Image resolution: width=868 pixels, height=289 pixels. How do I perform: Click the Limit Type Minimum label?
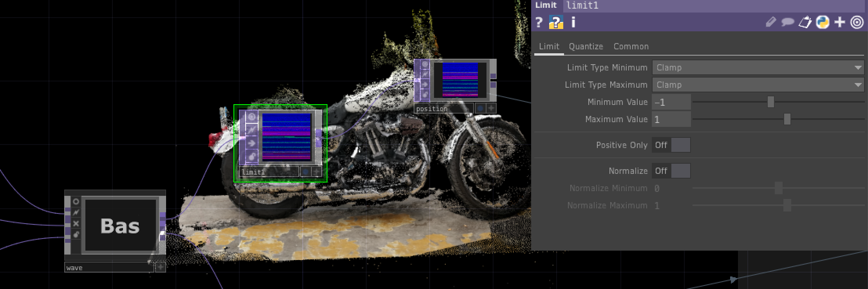click(x=607, y=67)
